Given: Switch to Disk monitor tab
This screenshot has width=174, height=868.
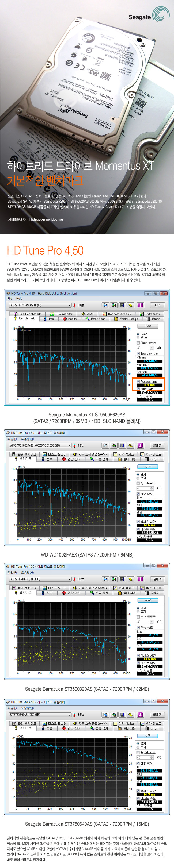Looking at the screenshot, I should (x=61, y=314).
